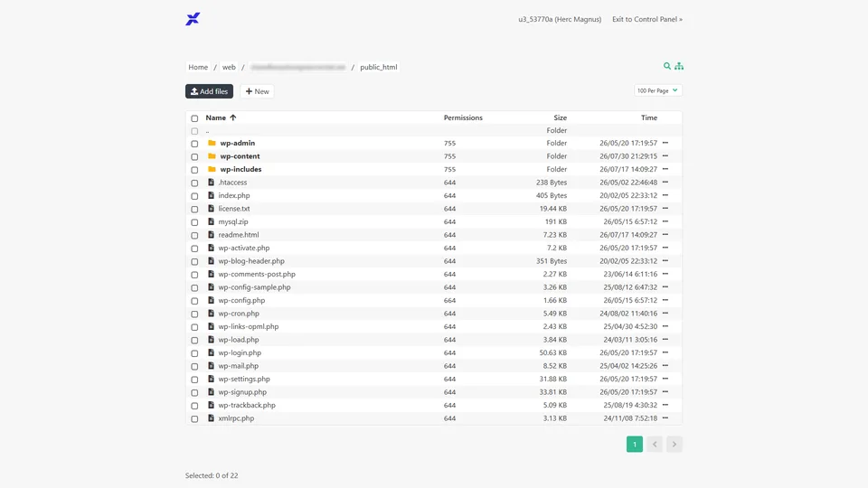The image size is (868, 488).
Task: Sort by the Name column header
Action: [x=221, y=117]
